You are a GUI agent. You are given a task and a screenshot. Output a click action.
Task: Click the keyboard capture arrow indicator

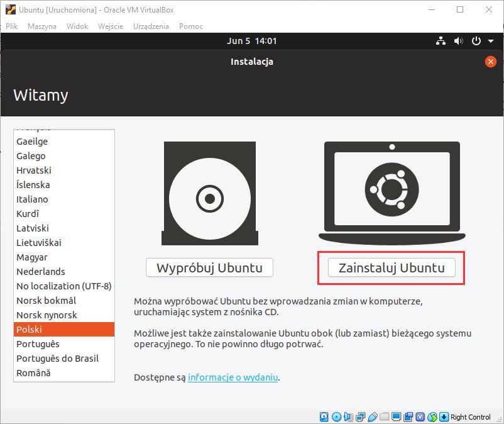(444, 417)
